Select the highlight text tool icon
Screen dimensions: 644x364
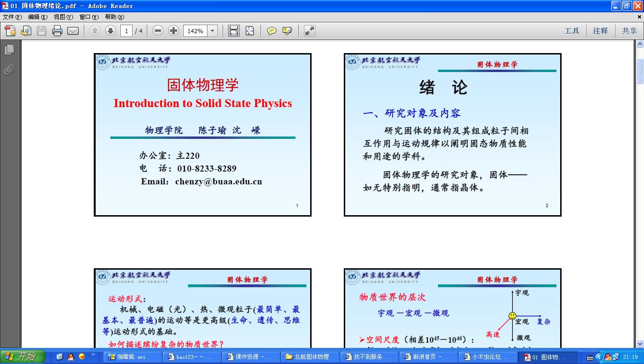(287, 31)
